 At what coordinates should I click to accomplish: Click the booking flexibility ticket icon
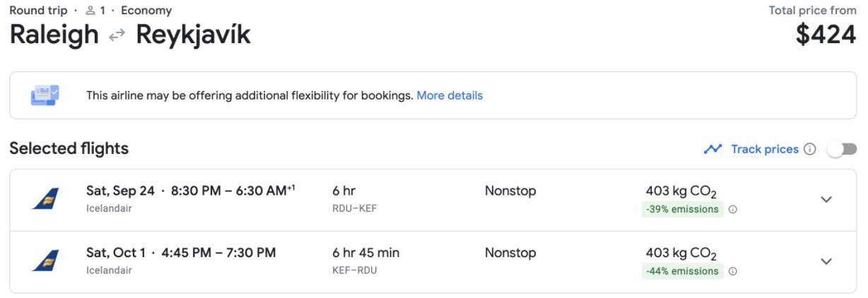45,95
